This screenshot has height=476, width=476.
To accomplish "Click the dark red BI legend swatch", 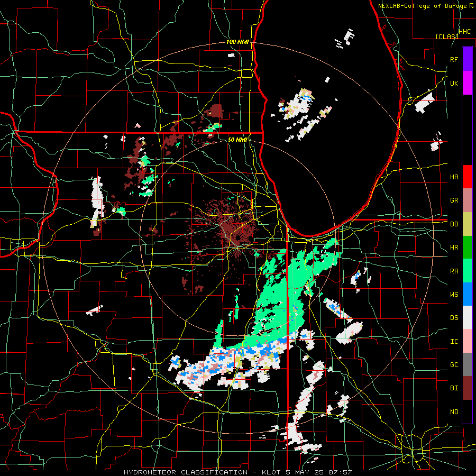I will click(467, 388).
